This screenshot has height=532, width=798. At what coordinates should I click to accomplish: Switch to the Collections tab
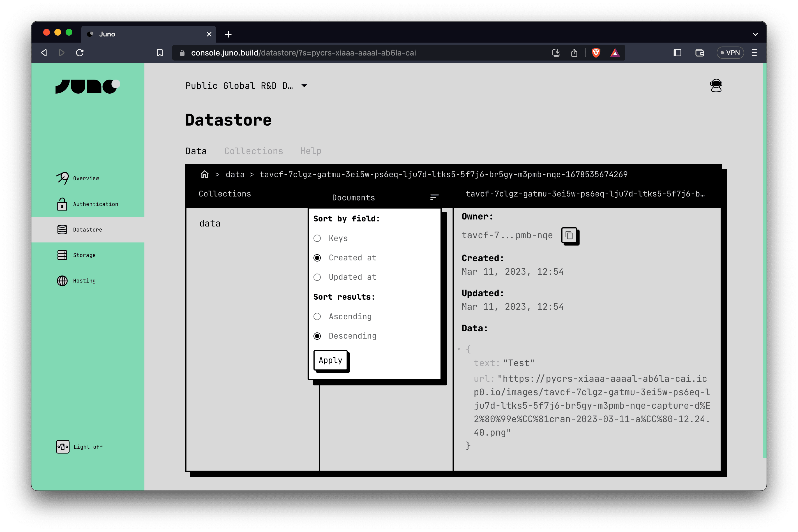[253, 151]
